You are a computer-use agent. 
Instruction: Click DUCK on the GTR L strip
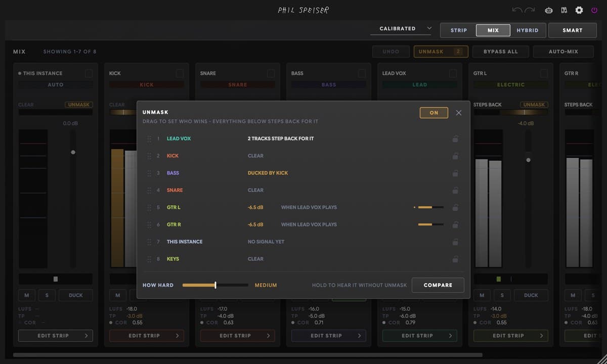tap(531, 295)
